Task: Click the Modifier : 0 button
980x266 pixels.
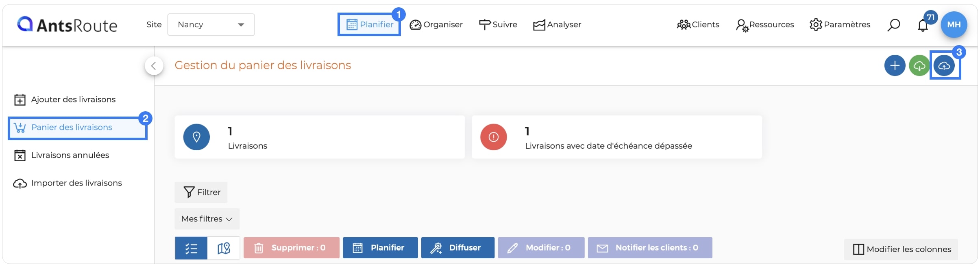Action: 541,248
